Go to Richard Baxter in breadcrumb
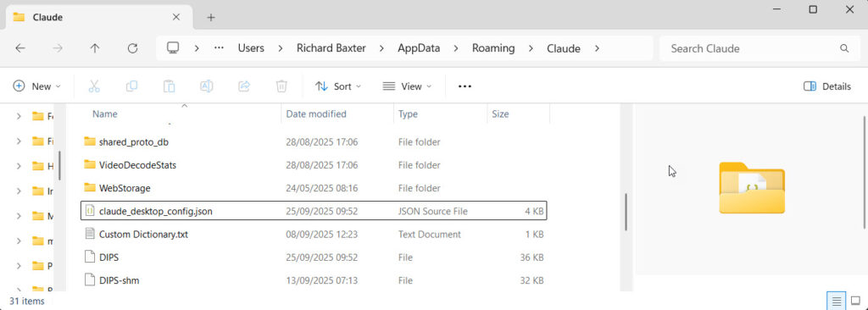 (331, 48)
